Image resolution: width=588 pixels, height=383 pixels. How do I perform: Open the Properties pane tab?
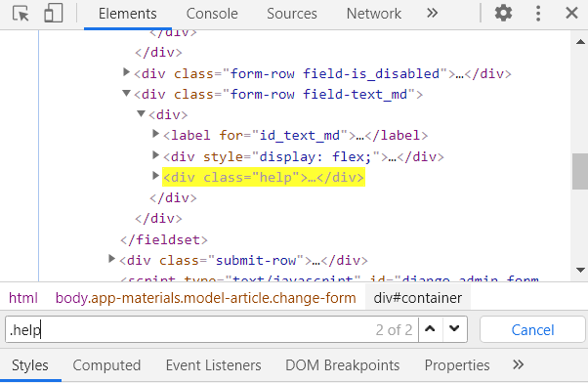(x=457, y=365)
